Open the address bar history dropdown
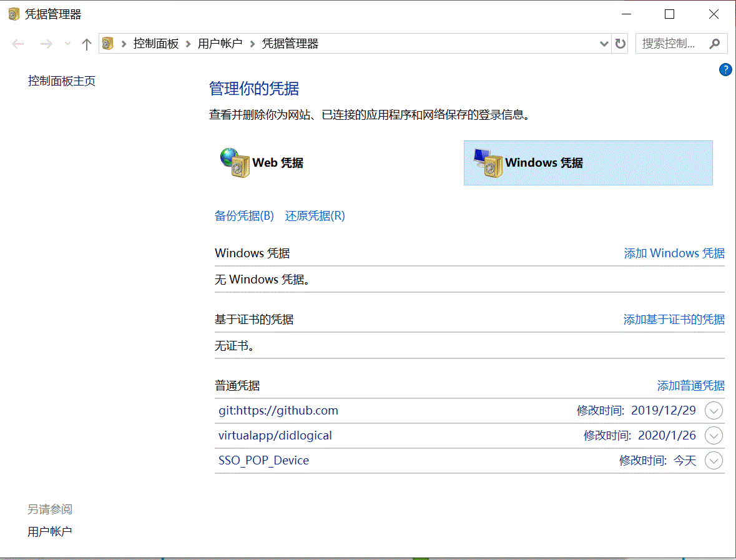 click(x=604, y=44)
